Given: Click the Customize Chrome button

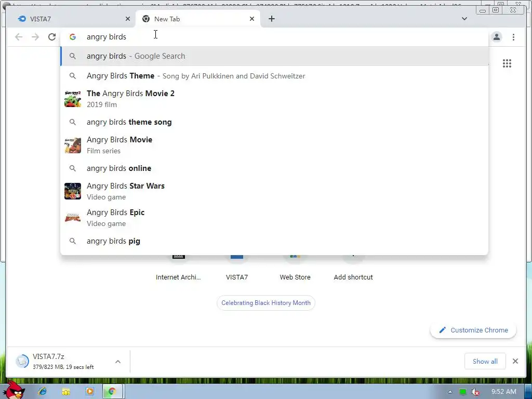Looking at the screenshot, I should click(x=473, y=330).
